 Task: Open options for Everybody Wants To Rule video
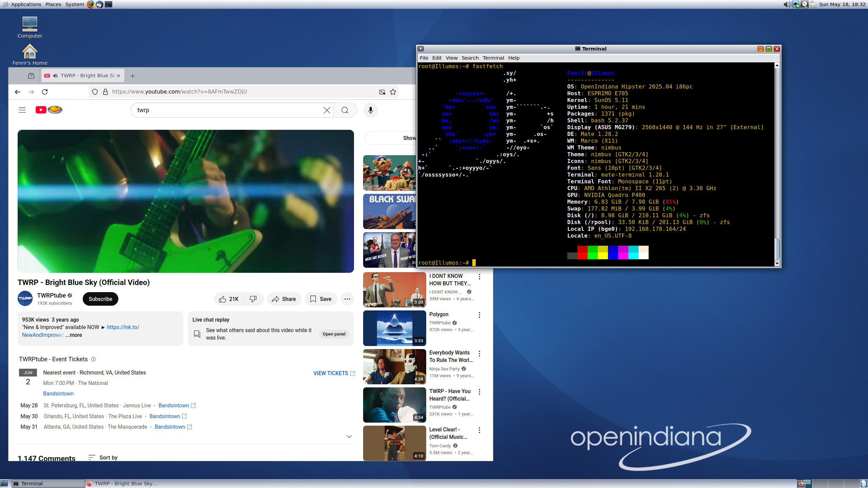(479, 354)
